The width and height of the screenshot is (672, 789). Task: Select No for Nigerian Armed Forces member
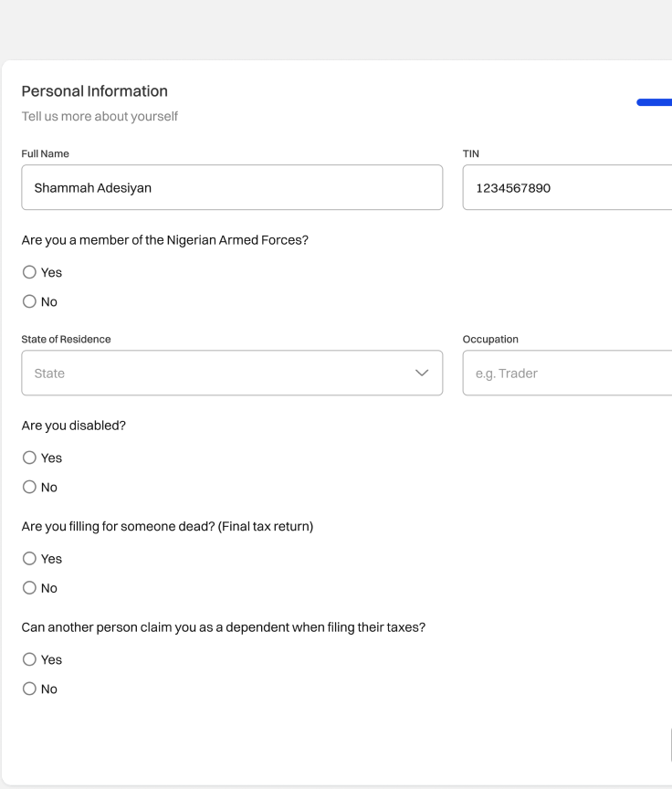(30, 301)
